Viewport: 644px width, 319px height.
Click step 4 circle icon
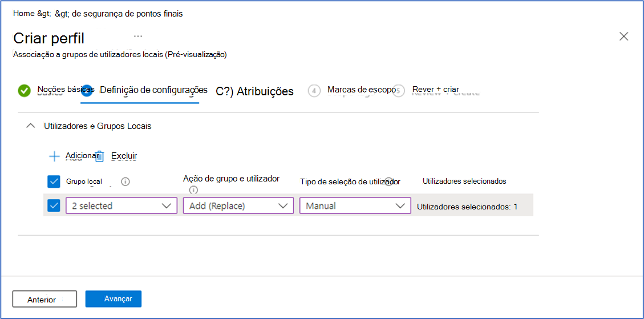(x=314, y=91)
